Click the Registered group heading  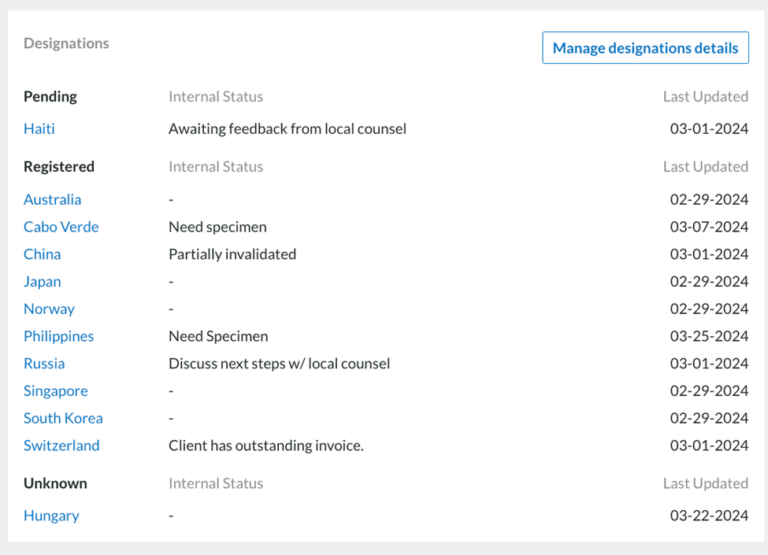click(x=59, y=167)
